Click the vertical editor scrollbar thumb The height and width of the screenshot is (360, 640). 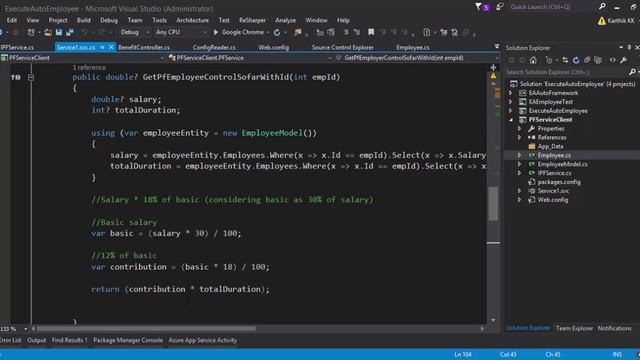(x=493, y=203)
